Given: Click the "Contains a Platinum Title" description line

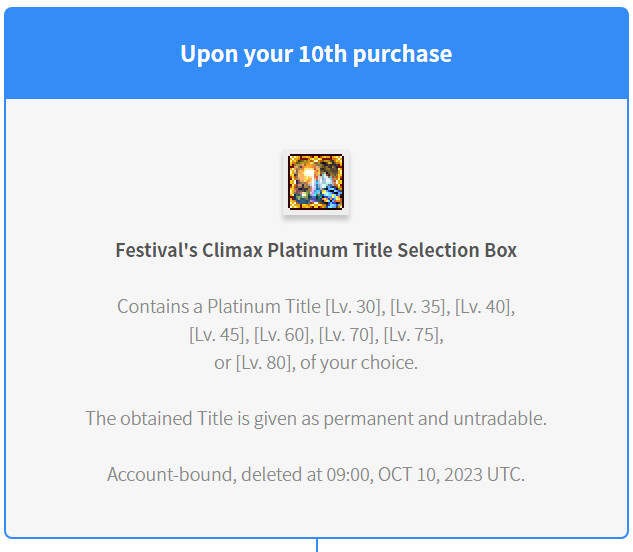Looking at the screenshot, I should click(x=316, y=306).
